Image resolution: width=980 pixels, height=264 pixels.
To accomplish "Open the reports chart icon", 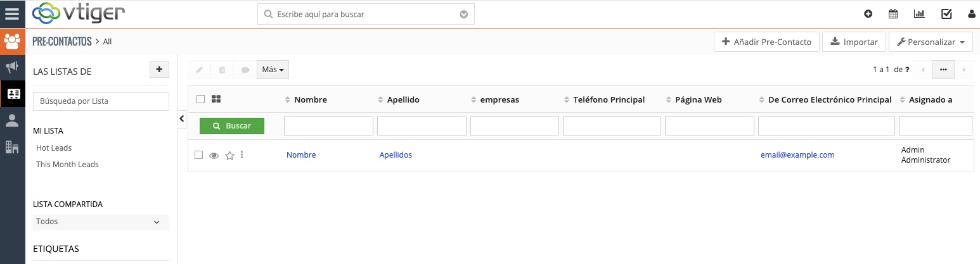I will (919, 14).
